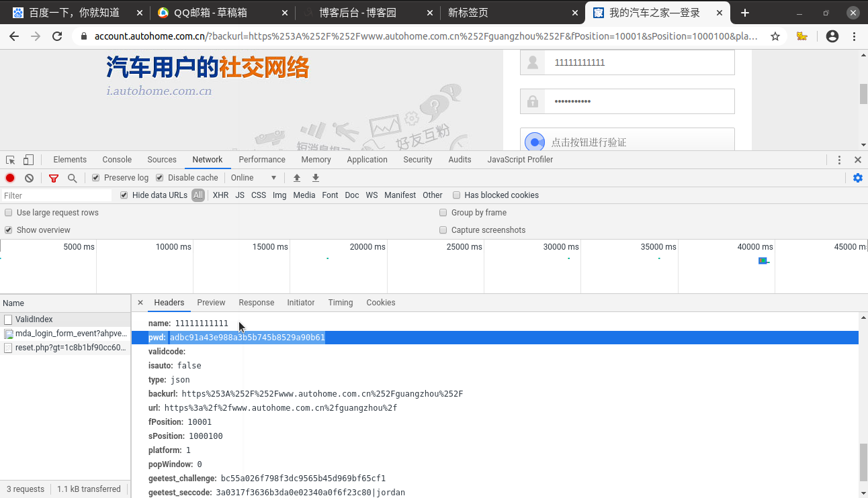Image resolution: width=868 pixels, height=498 pixels.
Task: Focus the network Filter text box
Action: 56,195
